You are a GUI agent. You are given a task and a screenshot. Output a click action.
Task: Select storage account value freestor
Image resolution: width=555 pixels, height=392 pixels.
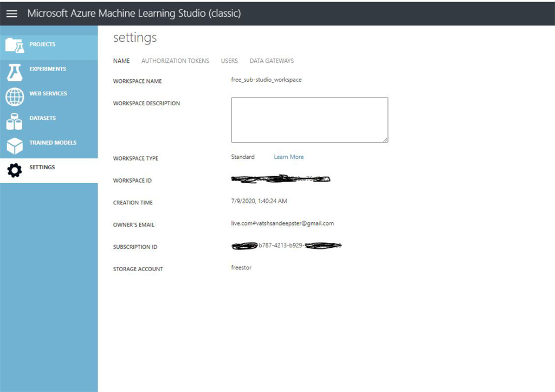coord(241,268)
